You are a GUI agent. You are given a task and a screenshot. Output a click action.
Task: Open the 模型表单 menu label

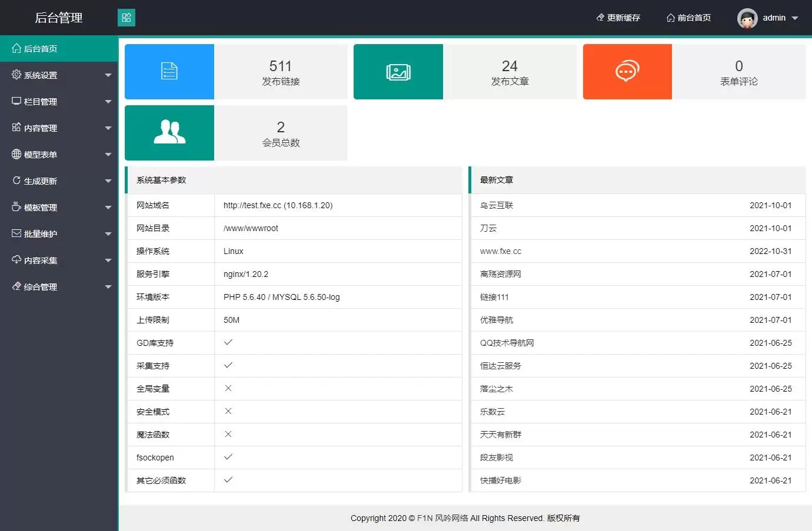click(x=41, y=155)
